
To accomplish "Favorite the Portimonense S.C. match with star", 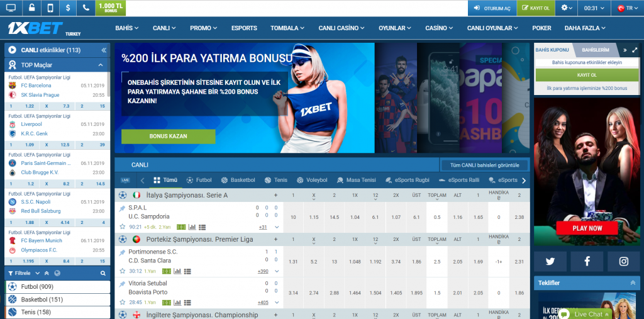I will pos(123,271).
